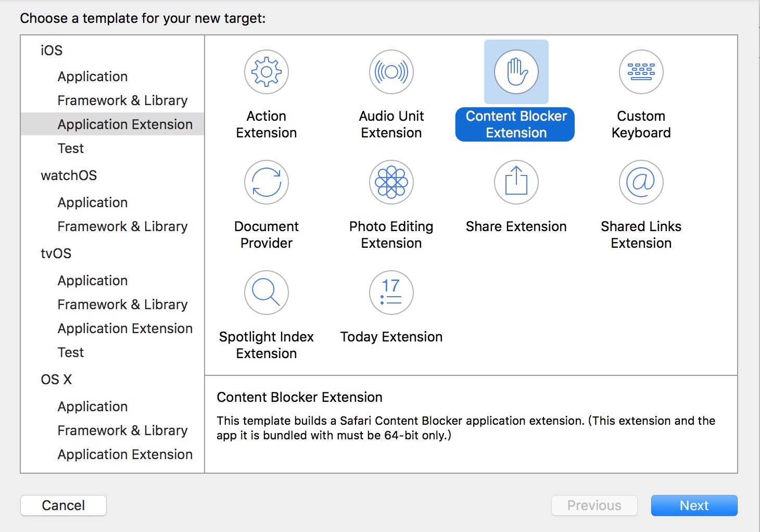Open tvOS Framework & Library category
This screenshot has height=532, width=760.
(122, 305)
